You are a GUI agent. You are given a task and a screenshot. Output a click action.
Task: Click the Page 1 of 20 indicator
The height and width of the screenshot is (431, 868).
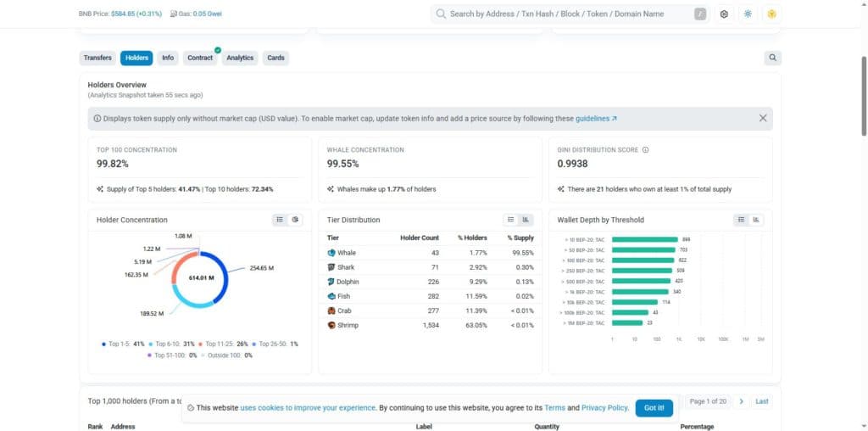(x=708, y=401)
